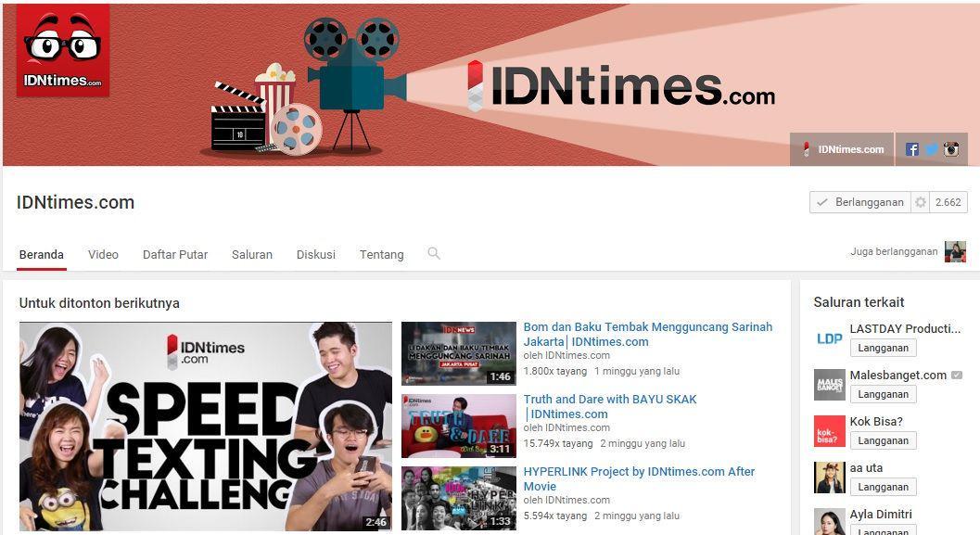Click Truth and Dare with BAYU SKAK title
The height and width of the screenshot is (535, 980).
tap(609, 407)
